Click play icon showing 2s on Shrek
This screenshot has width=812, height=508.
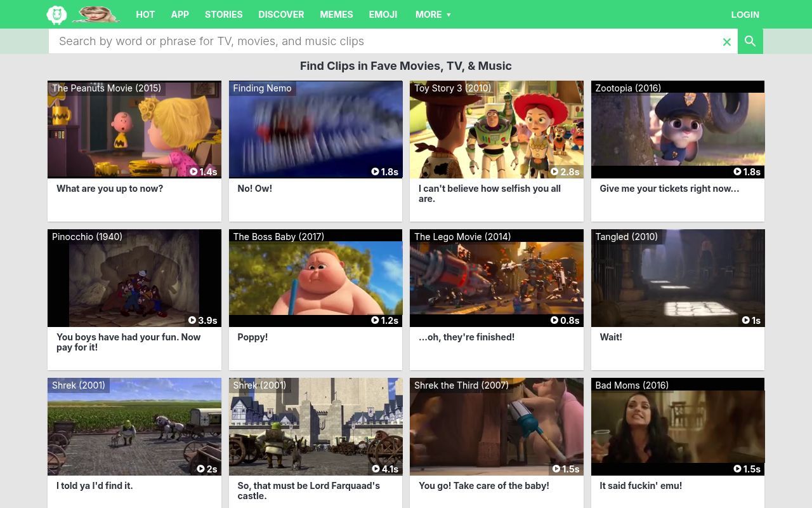pos(200,469)
